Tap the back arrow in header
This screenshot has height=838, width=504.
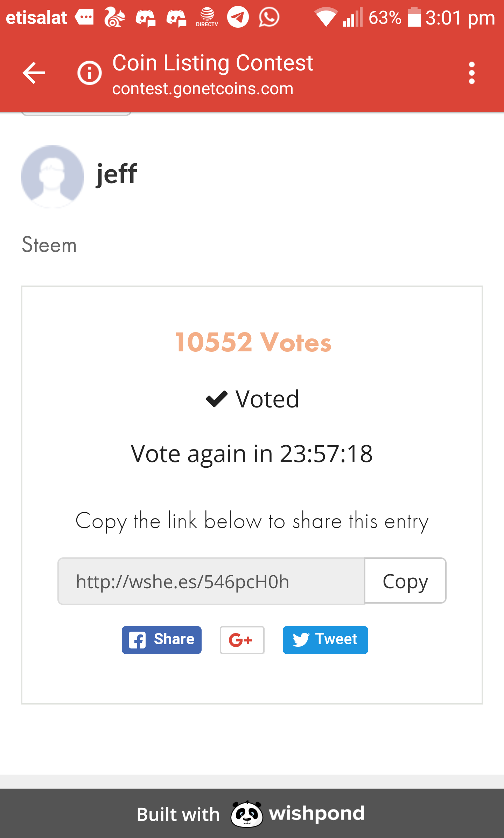[34, 73]
